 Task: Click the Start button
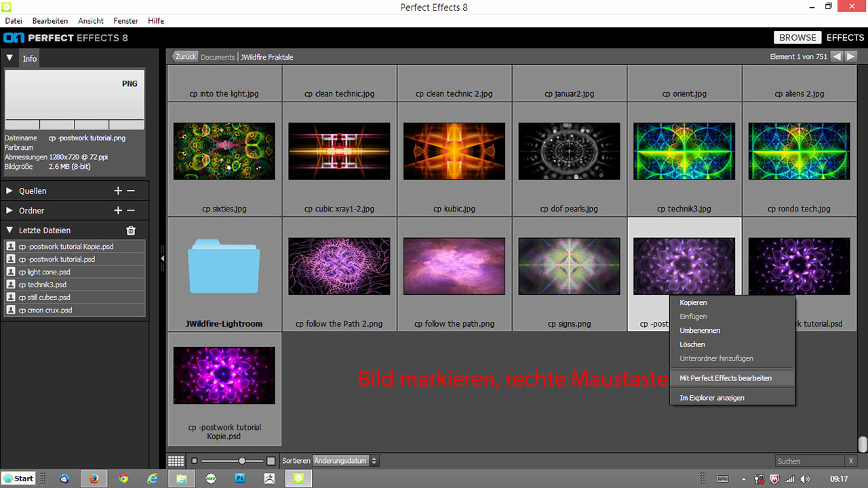coord(18,479)
